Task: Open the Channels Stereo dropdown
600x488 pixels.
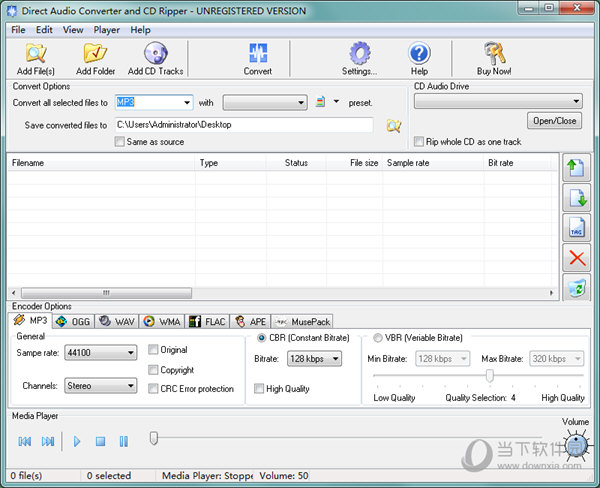Action: pos(101,385)
